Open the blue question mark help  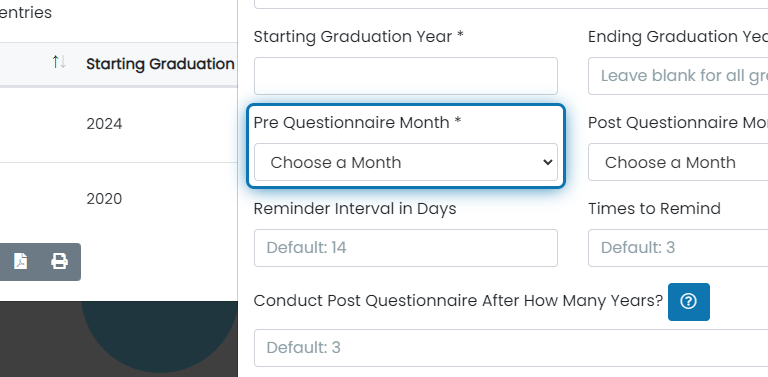[689, 302]
